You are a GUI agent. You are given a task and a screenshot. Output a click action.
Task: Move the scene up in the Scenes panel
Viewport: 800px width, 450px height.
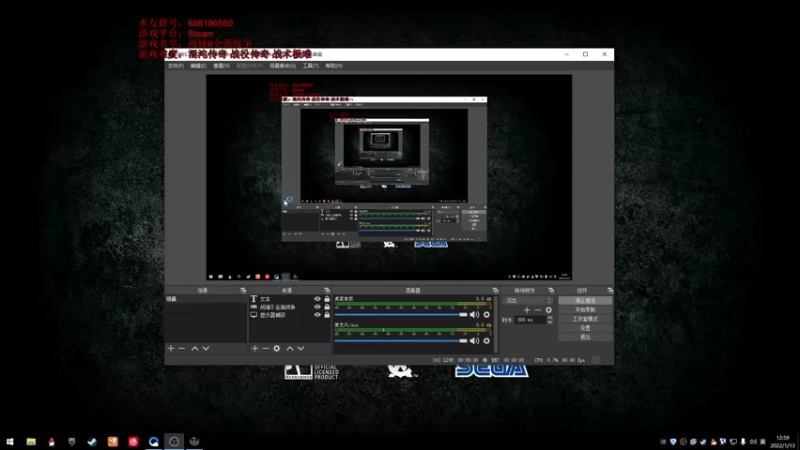click(194, 348)
